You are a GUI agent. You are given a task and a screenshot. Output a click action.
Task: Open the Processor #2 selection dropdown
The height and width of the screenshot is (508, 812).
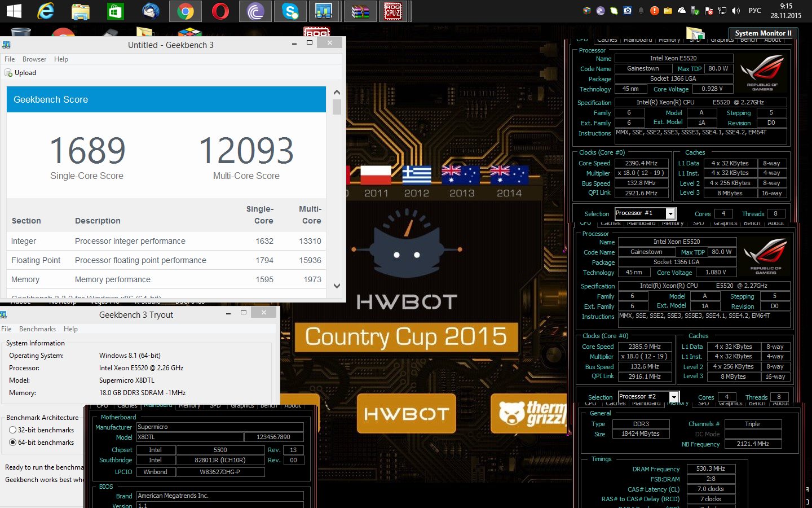(x=674, y=397)
